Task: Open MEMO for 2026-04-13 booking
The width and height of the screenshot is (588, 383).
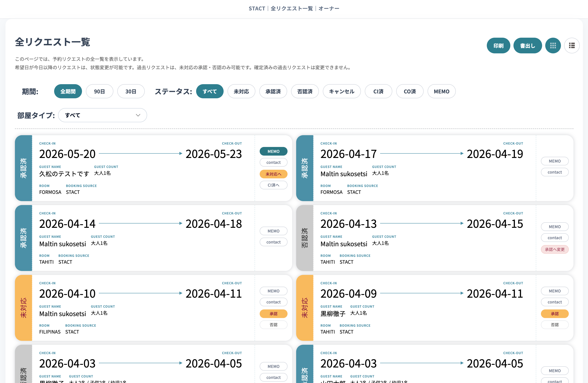Action: tap(555, 227)
